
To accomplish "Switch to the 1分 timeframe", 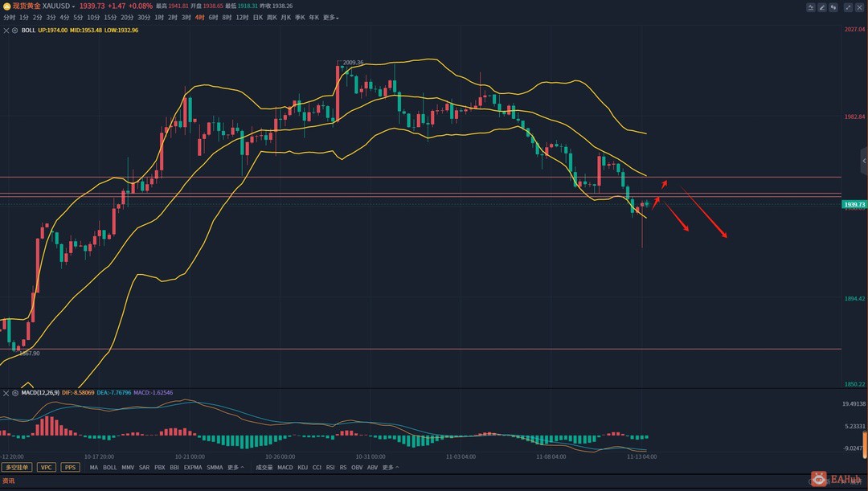I will coord(24,18).
